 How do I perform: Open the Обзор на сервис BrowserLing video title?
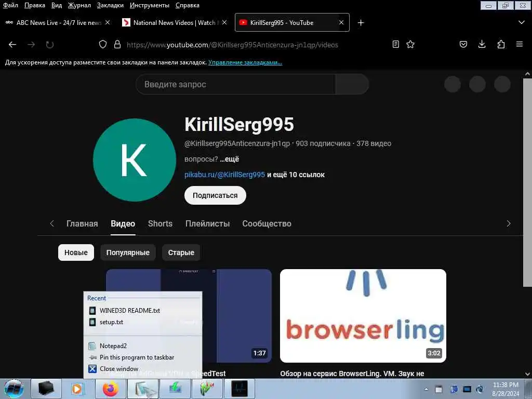(x=352, y=374)
